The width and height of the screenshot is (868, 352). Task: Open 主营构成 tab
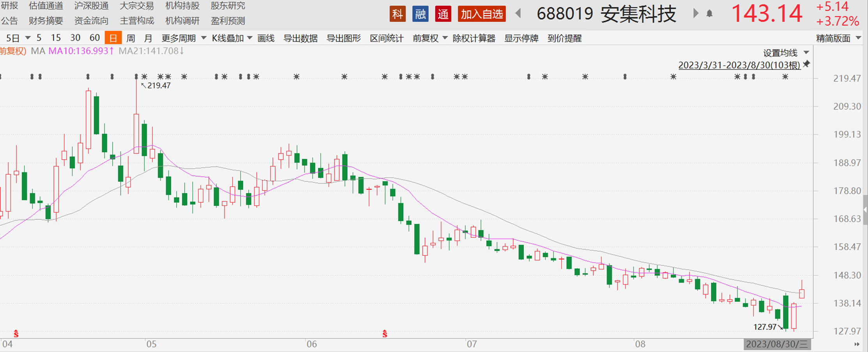tap(136, 21)
